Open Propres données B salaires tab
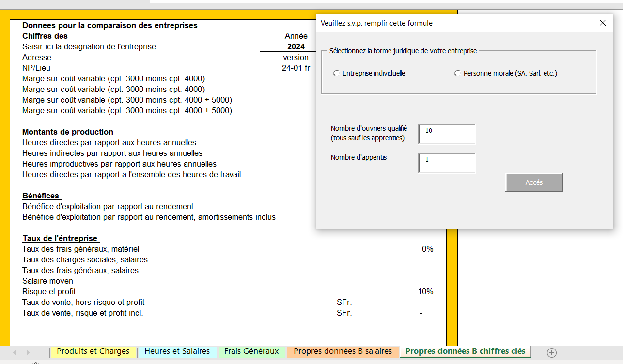Image resolution: width=623 pixels, height=364 pixels. click(x=343, y=351)
